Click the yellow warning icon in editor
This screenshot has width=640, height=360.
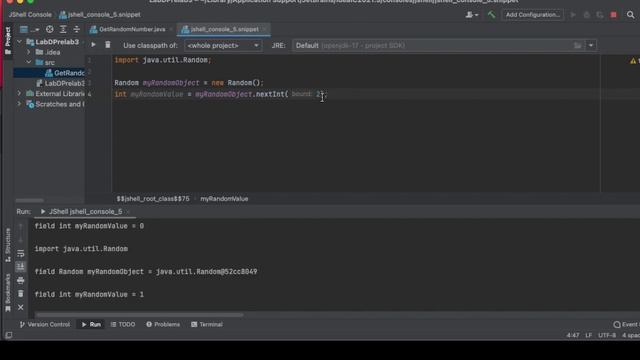[633, 61]
